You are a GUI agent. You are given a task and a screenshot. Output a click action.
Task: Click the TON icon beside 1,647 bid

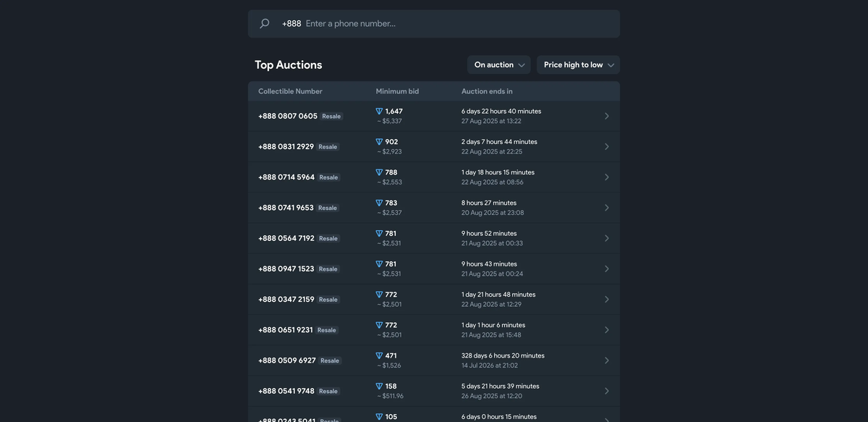[379, 111]
